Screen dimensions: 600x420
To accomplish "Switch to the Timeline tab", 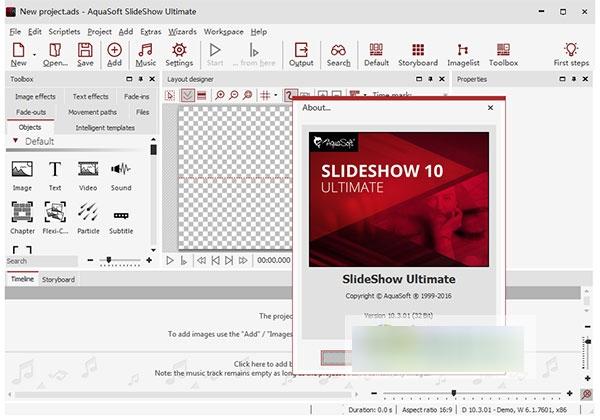I will pyautogui.click(x=22, y=279).
